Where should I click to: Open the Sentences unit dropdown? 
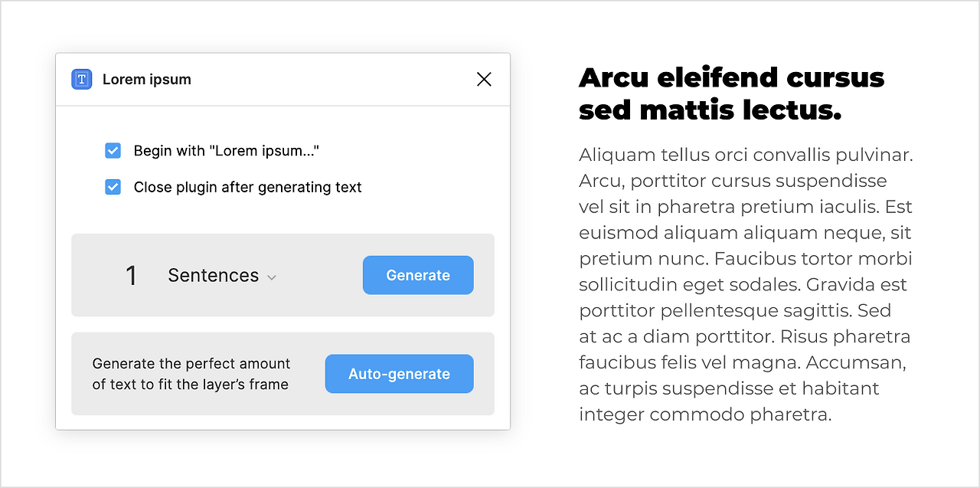pyautogui.click(x=222, y=275)
